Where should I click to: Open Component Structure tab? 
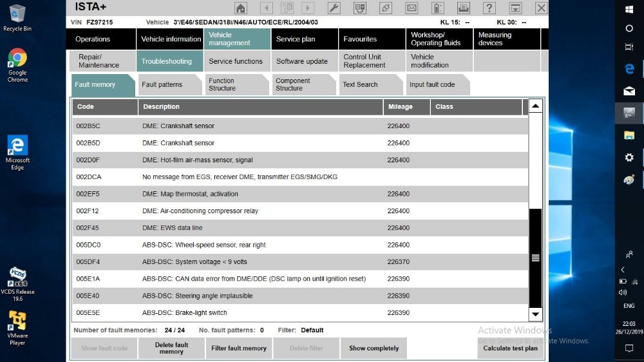303,84
